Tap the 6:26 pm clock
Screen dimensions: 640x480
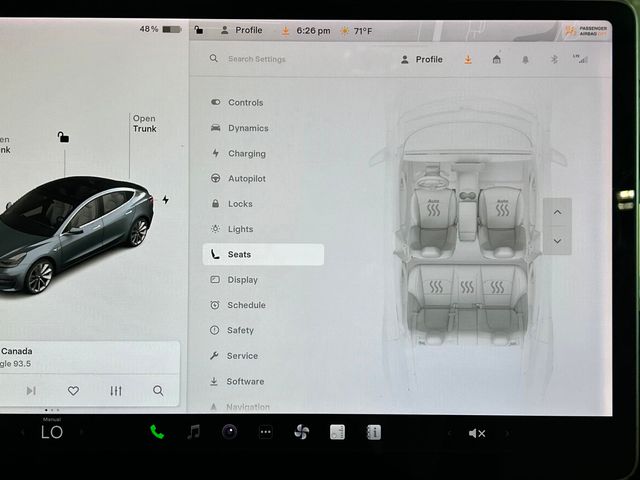313,31
